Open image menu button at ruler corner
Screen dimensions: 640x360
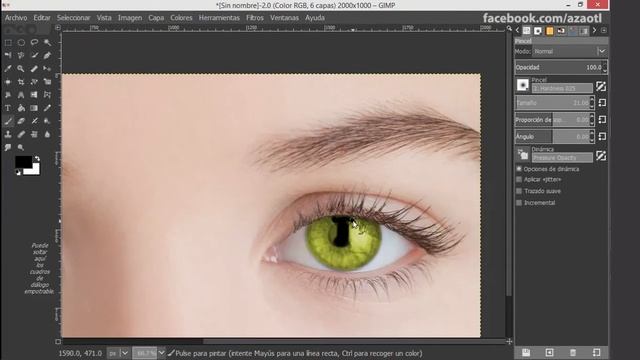58,28
